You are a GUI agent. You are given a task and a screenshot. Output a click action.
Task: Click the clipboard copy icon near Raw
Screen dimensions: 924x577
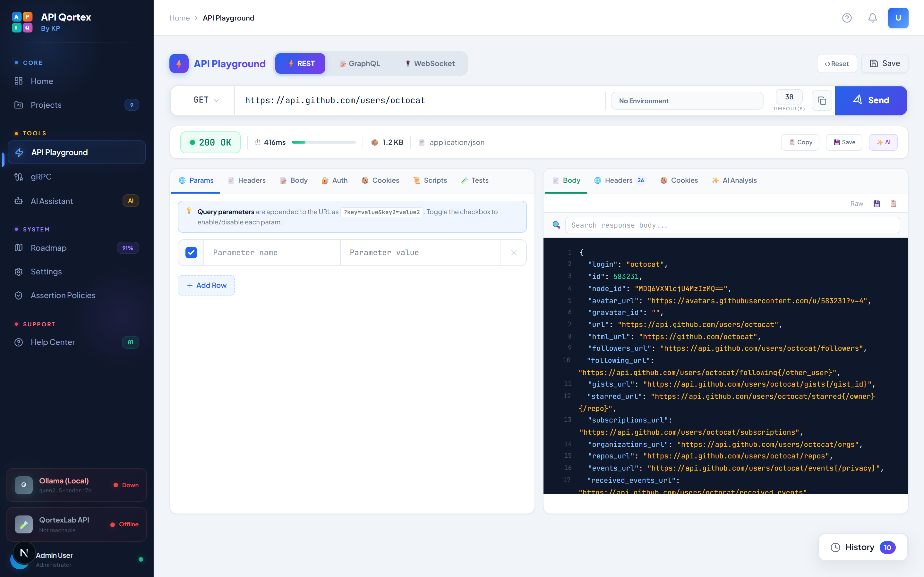(x=893, y=204)
